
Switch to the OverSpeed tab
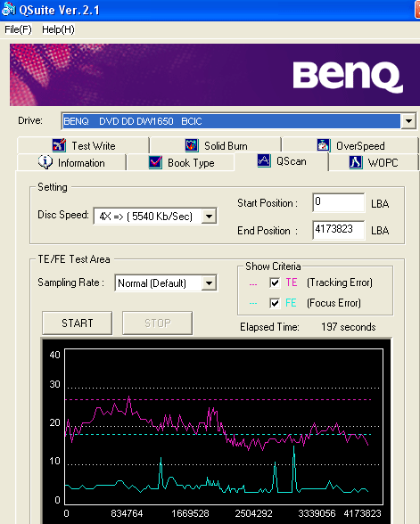[350, 146]
